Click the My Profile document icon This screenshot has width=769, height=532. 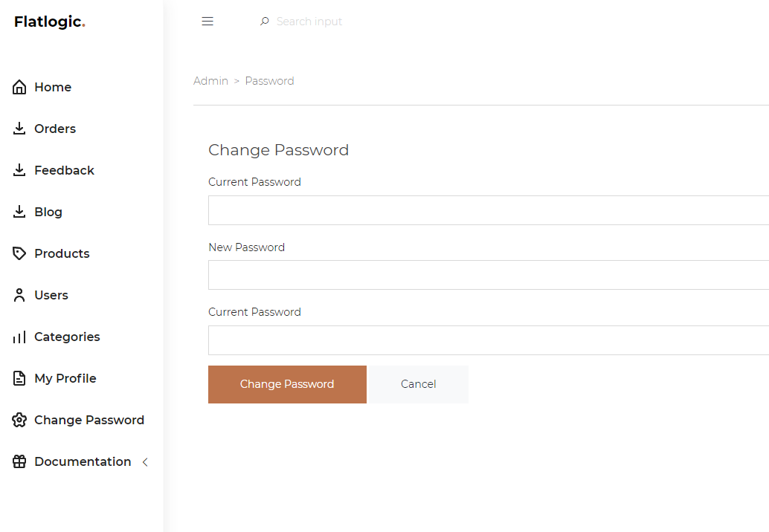[x=19, y=378]
